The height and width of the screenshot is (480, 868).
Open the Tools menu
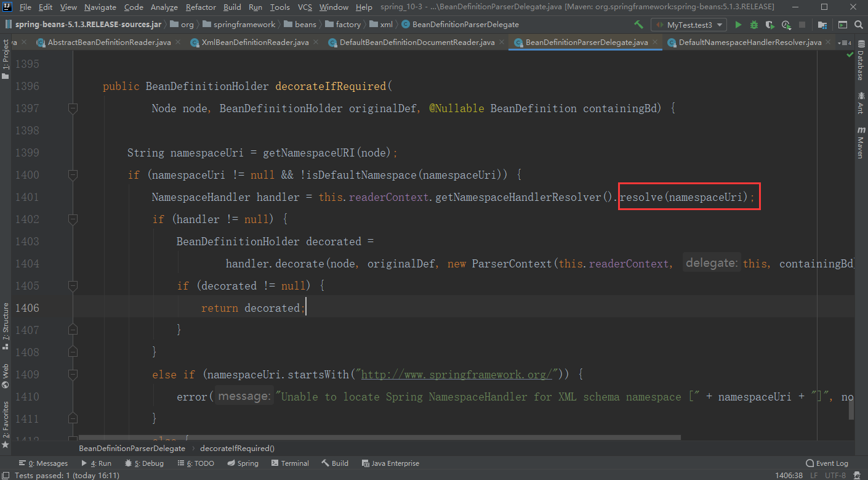coord(279,7)
